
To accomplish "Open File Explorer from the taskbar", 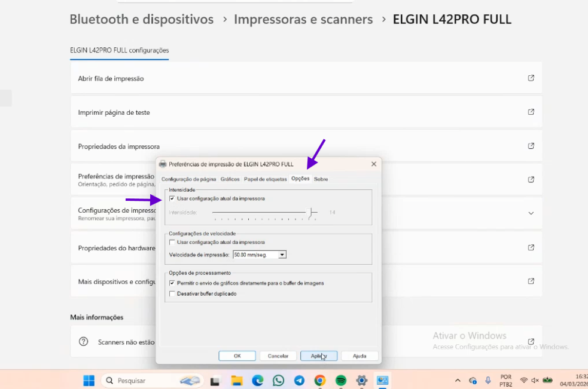I will (x=237, y=381).
